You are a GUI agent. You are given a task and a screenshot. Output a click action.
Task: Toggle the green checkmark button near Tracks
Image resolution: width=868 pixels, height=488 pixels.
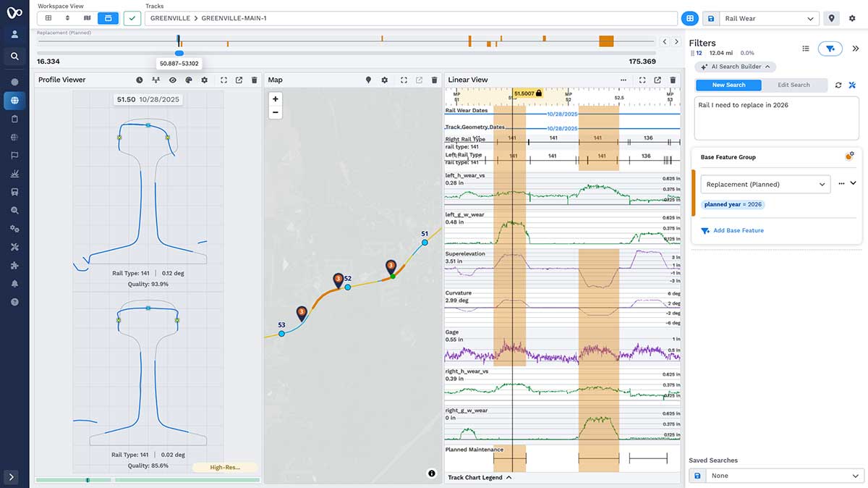132,18
